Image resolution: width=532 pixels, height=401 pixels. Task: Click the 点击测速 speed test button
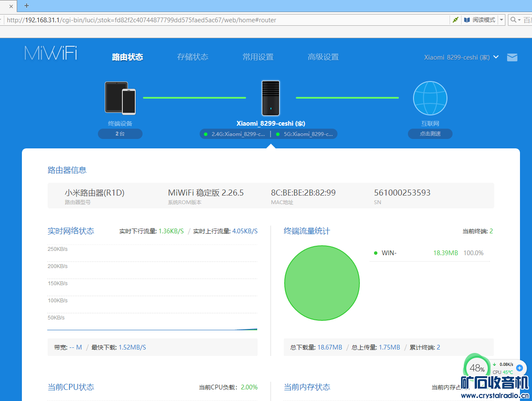(430, 134)
